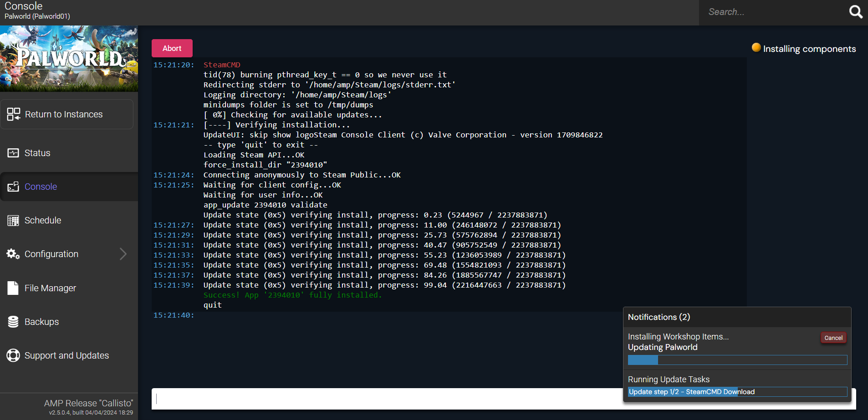The width and height of the screenshot is (868, 420).
Task: Click the 15:21:33 timestamp
Action: pyautogui.click(x=174, y=255)
